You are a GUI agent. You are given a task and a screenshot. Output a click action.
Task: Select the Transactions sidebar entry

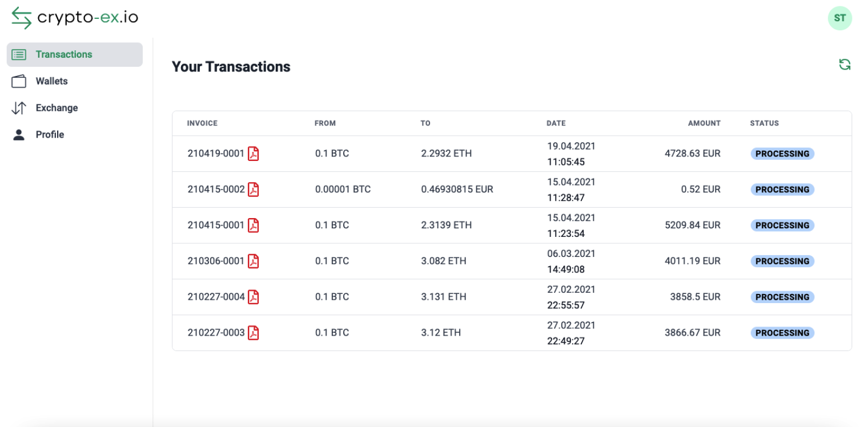64,54
